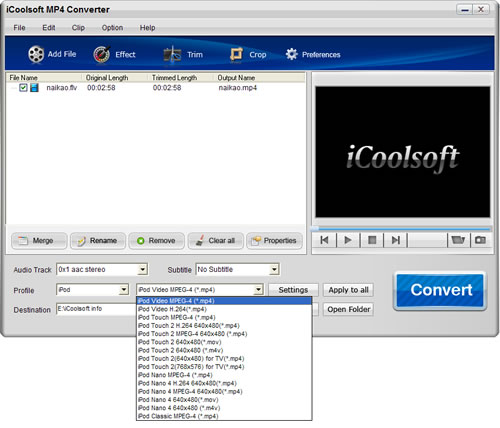Open the Crop tool
Screen dimensions: 500x428
248,54
